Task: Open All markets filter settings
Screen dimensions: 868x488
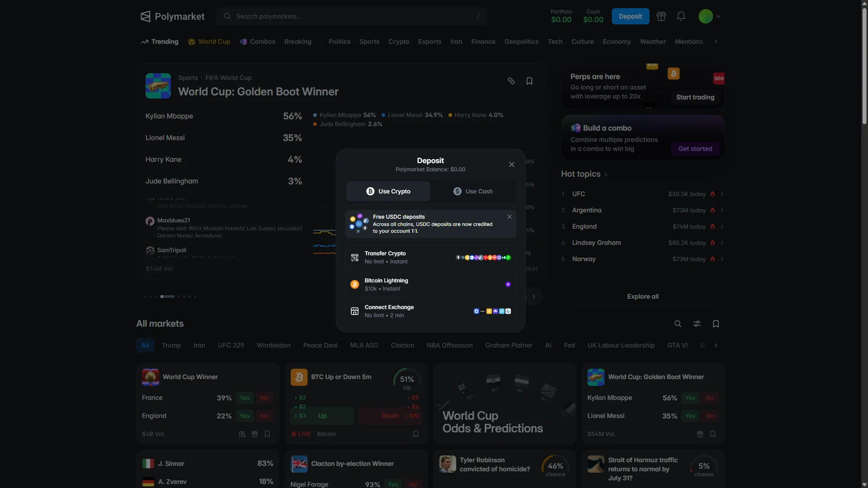Action: [697, 324]
